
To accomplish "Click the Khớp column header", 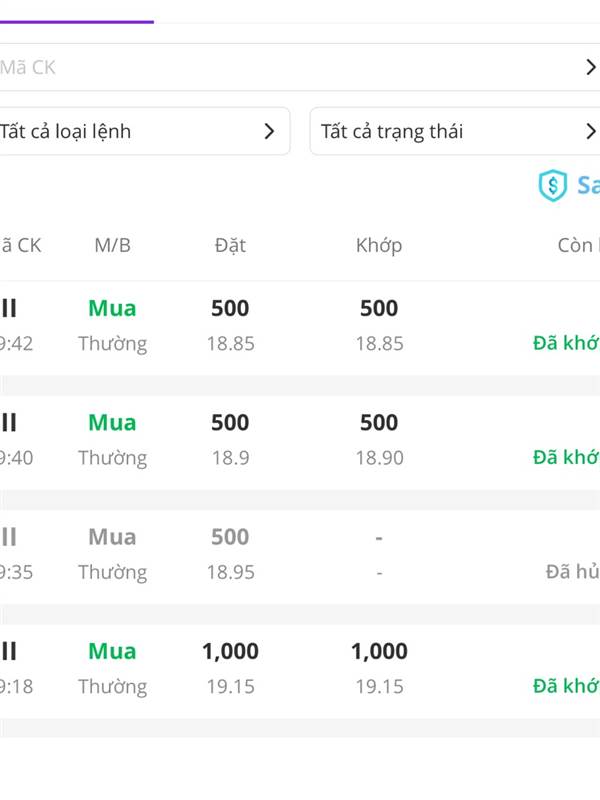I will [379, 245].
